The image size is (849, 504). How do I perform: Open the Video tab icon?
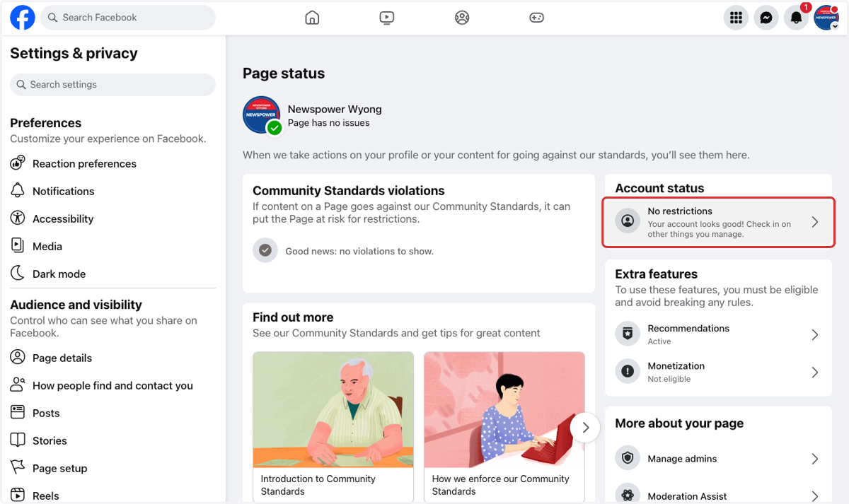(x=387, y=18)
